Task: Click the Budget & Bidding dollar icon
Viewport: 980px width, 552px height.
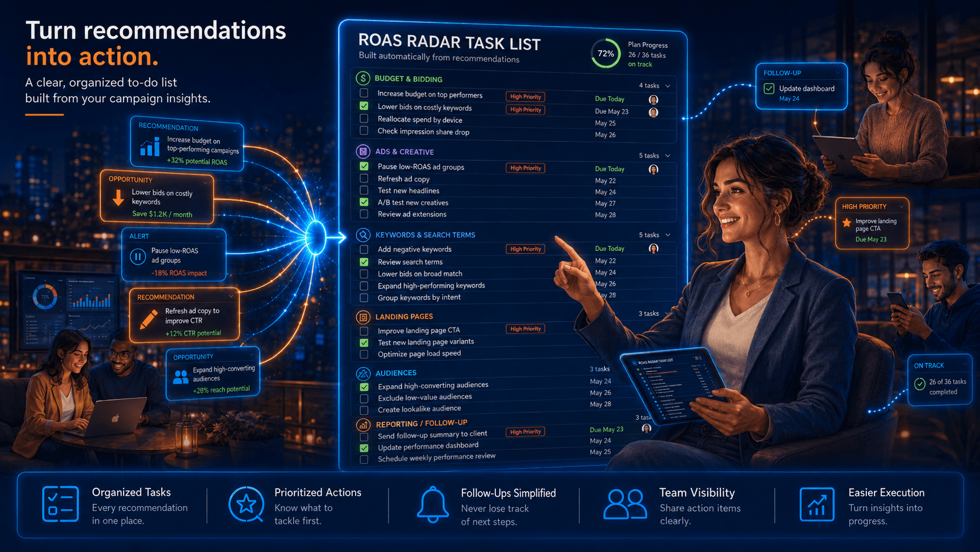Action: [363, 78]
